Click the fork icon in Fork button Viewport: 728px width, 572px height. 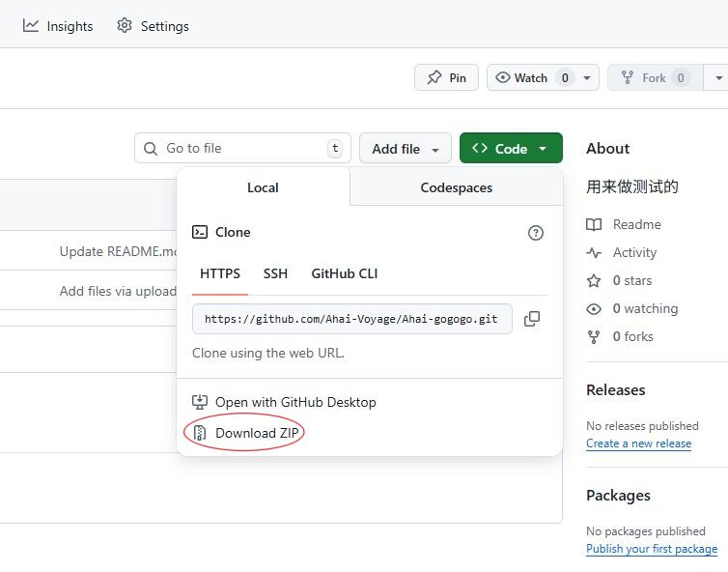[x=628, y=77]
